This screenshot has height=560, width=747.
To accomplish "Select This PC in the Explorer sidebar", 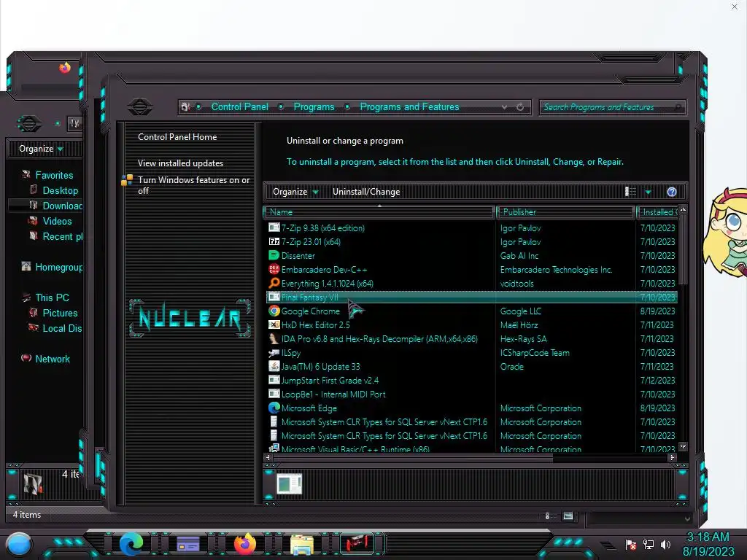I will (52, 297).
